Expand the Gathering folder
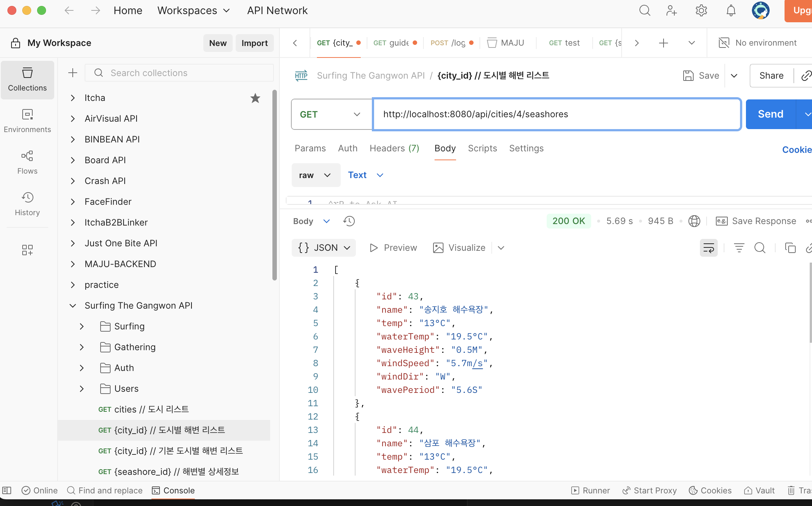 82,347
